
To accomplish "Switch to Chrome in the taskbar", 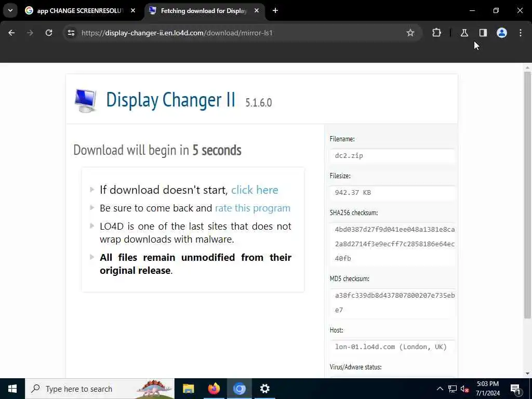I will coord(239,389).
